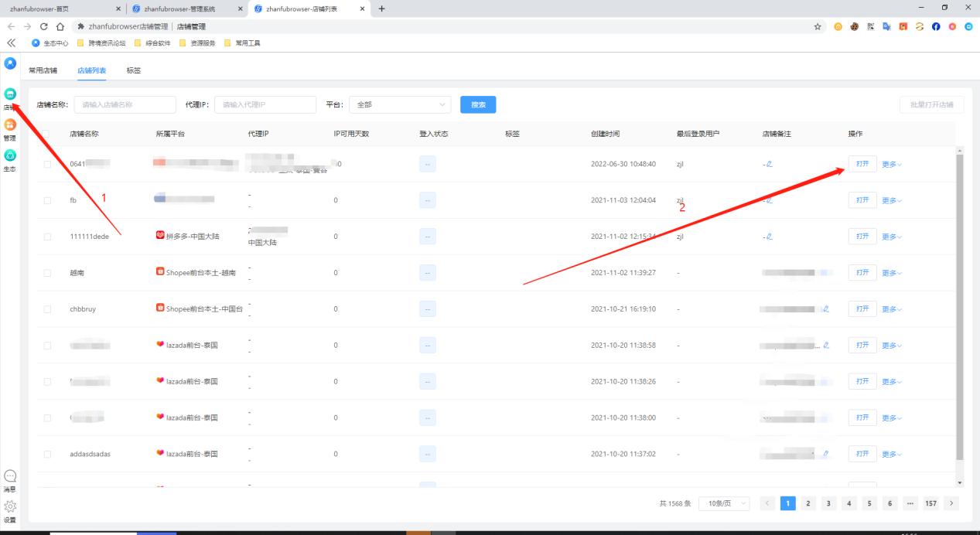This screenshot has height=535, width=980.
Task: Expand 更多 menu in 111111dede row
Action: 892,237
